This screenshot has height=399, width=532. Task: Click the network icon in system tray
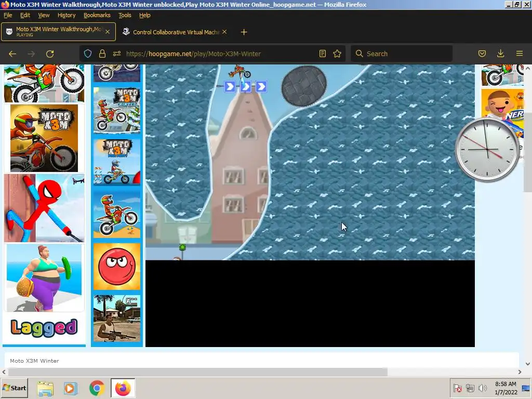[x=470, y=388]
